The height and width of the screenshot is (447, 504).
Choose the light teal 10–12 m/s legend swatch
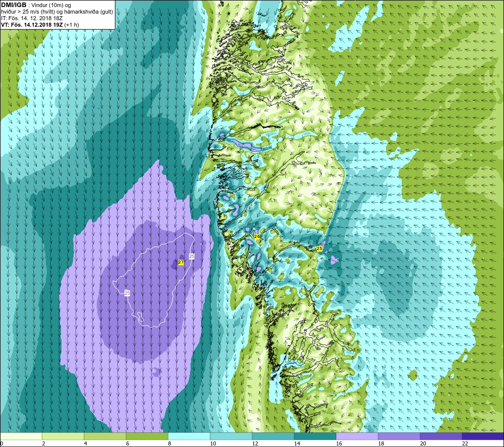[x=231, y=436]
